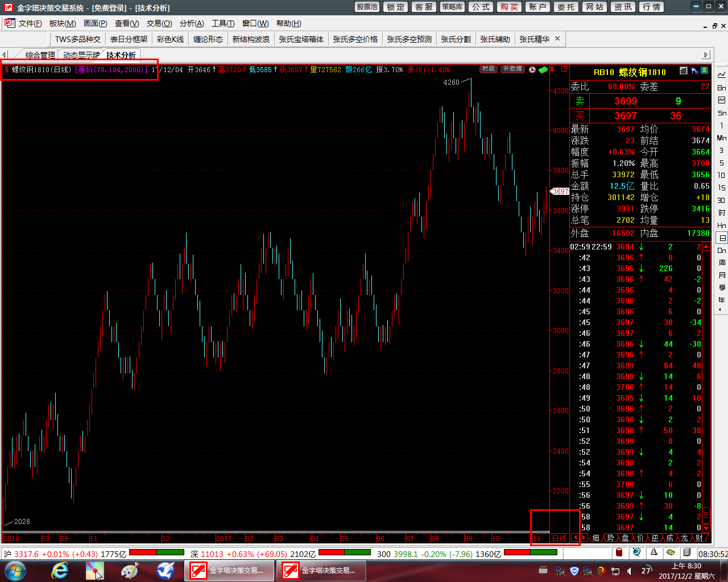Viewport: 728px width, 582px height.
Task: Select the 8n period in right strip
Action: pyautogui.click(x=722, y=88)
